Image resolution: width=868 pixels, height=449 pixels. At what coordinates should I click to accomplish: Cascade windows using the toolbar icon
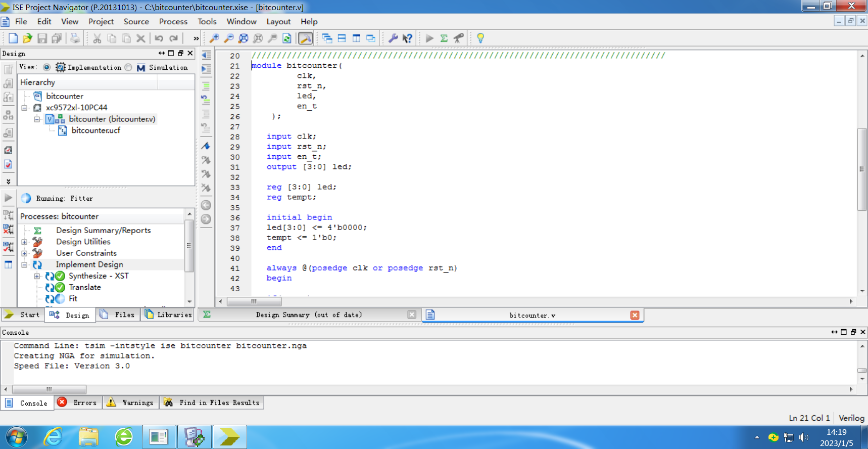pyautogui.click(x=327, y=38)
